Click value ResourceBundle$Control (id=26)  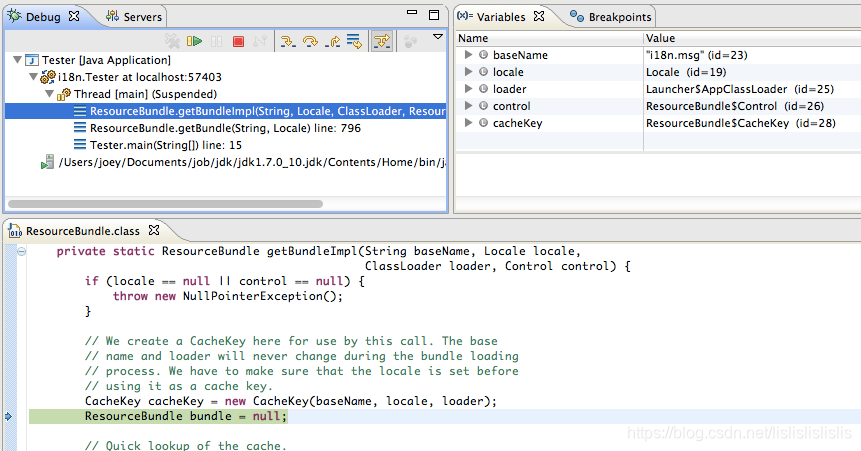(x=735, y=106)
